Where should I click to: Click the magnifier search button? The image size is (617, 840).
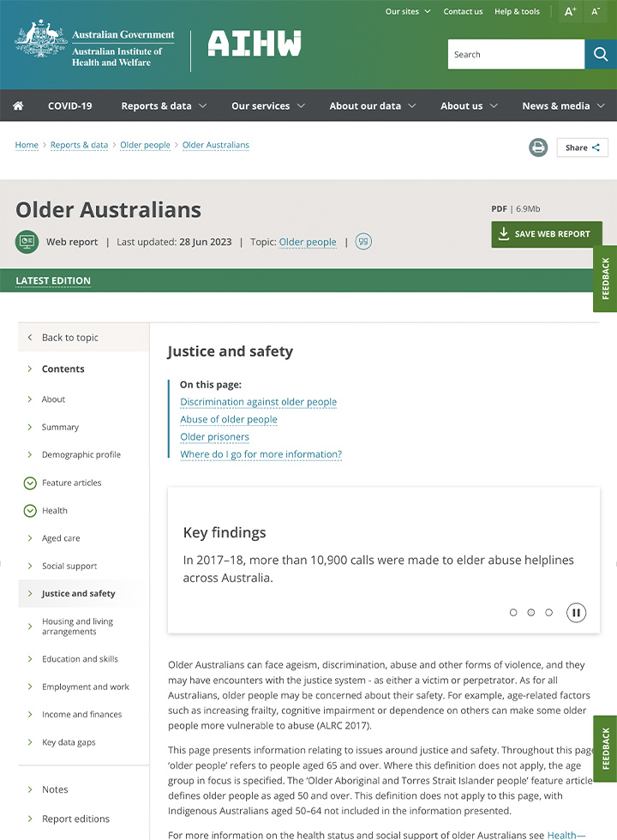(x=601, y=54)
